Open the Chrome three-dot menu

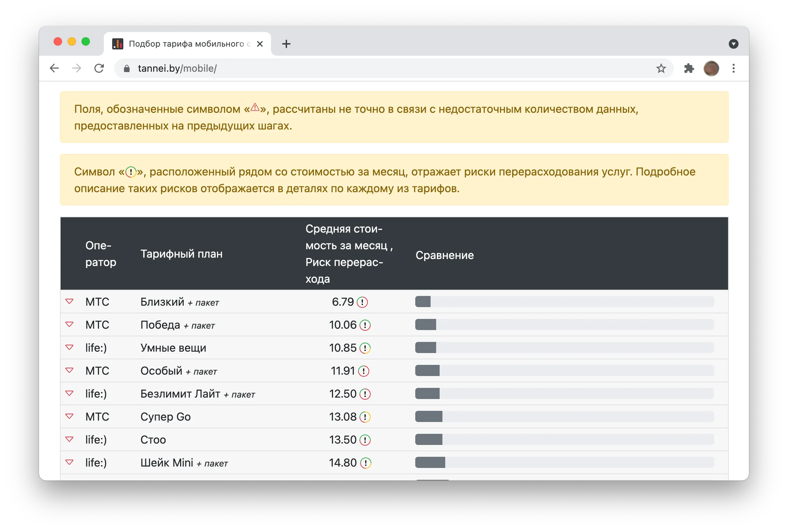(733, 68)
